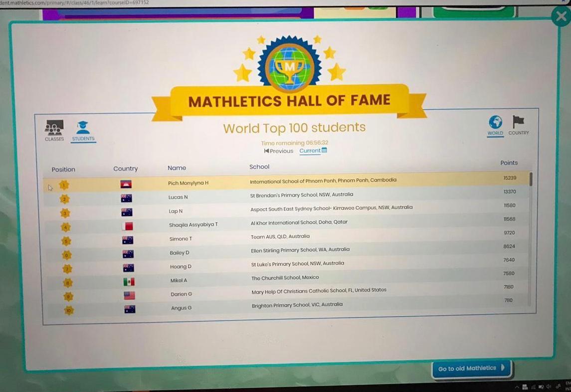Click the Position column header
Viewport: 571px width, 392px height.
pos(63,170)
